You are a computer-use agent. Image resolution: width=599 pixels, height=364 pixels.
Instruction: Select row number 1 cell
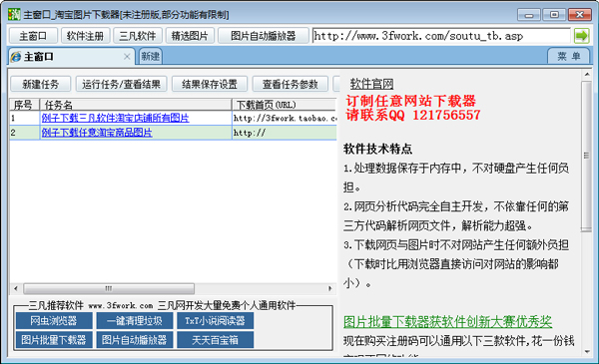pyautogui.click(x=24, y=119)
